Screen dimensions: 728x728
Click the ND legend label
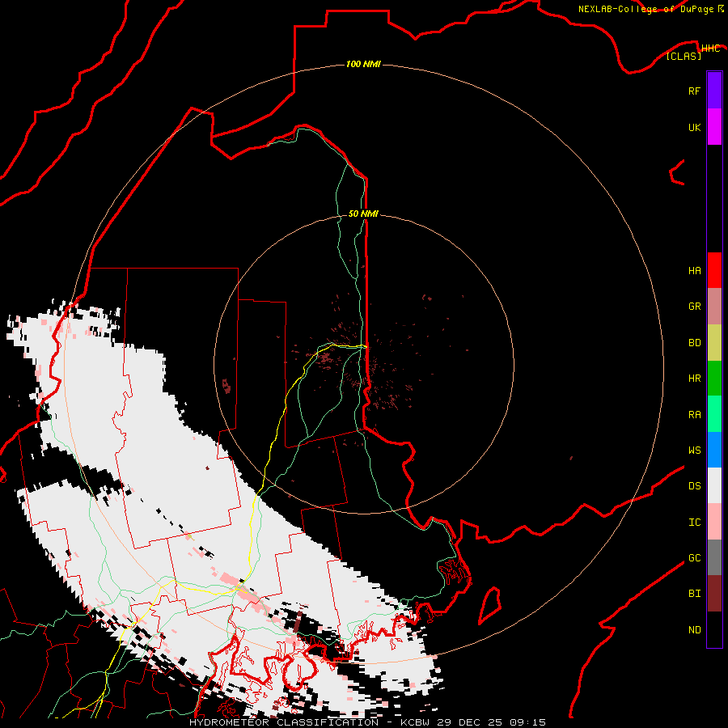(x=694, y=630)
